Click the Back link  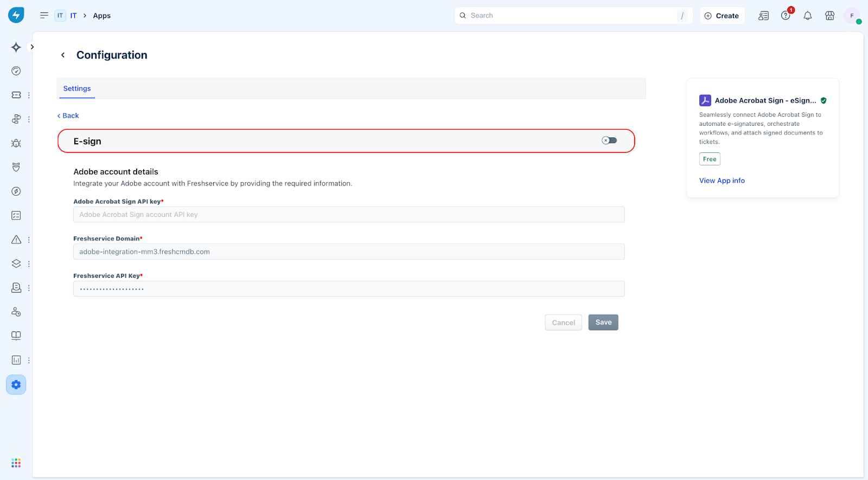[x=68, y=116]
